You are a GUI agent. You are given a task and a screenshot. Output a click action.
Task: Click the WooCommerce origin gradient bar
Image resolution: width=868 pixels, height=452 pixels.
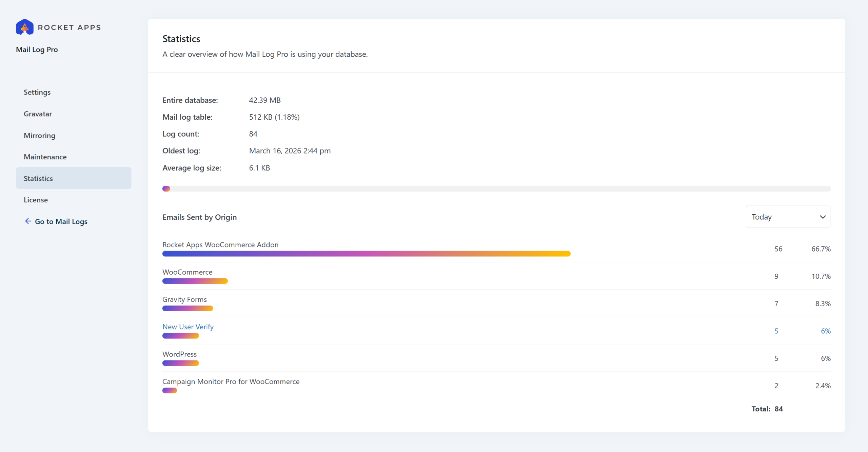pyautogui.click(x=195, y=281)
